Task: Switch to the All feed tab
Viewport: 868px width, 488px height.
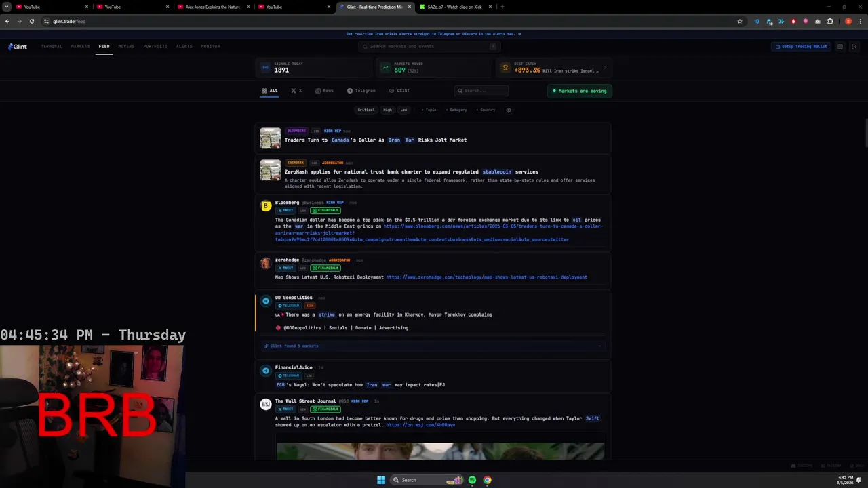Action: 270,91
